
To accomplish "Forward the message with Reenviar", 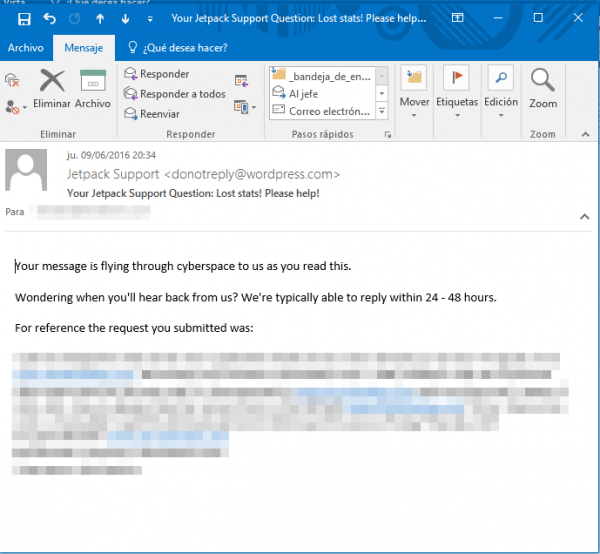I will click(152, 114).
